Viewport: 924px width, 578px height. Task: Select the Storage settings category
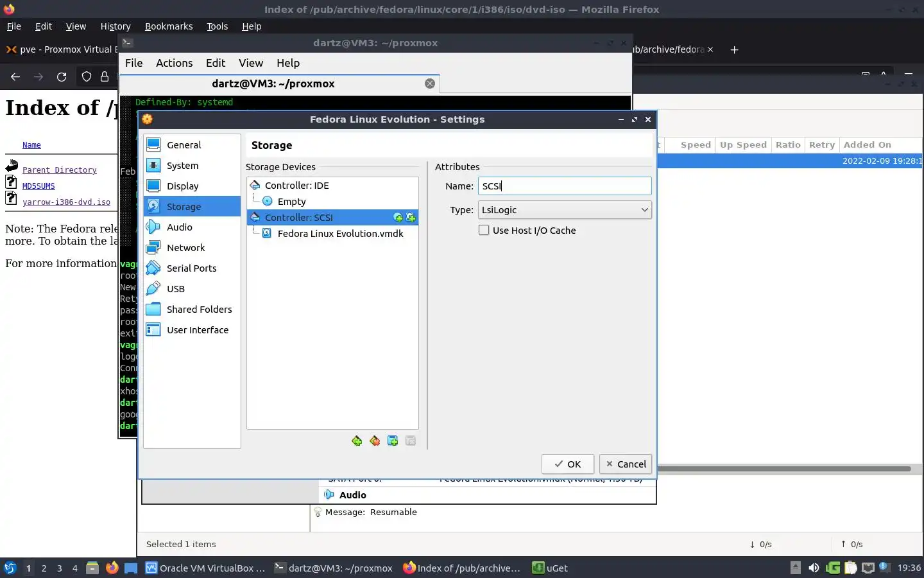click(x=192, y=207)
